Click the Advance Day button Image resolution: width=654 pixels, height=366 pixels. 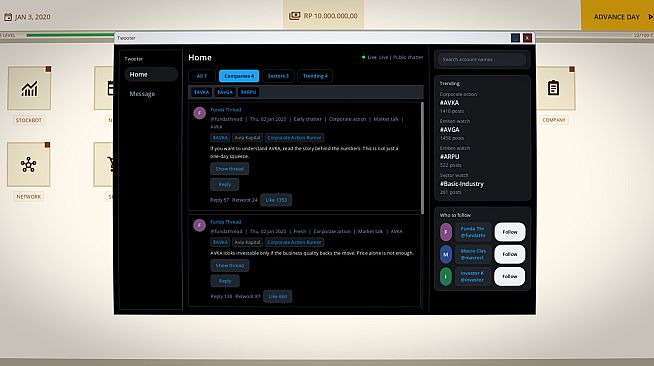pyautogui.click(x=617, y=15)
